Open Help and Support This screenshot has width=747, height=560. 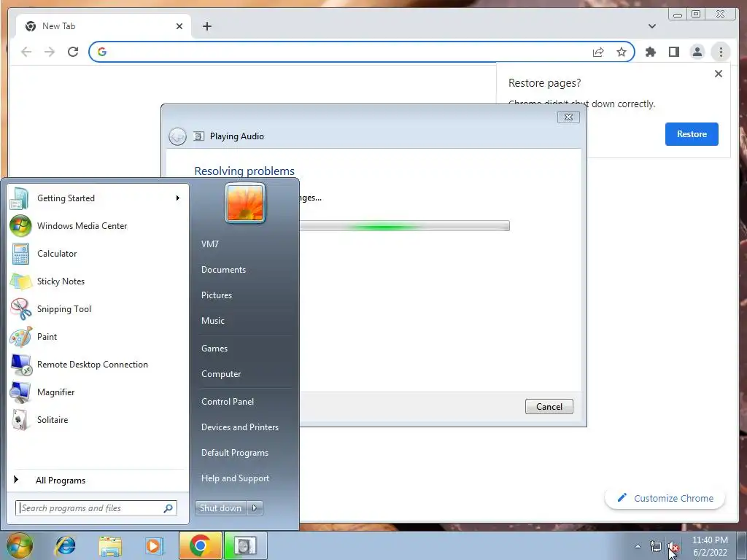click(235, 478)
